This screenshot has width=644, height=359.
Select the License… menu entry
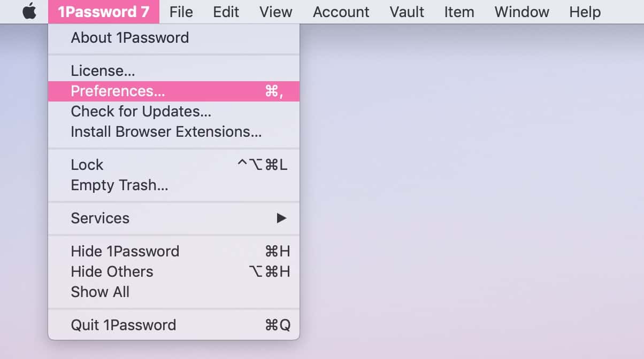tap(174, 71)
